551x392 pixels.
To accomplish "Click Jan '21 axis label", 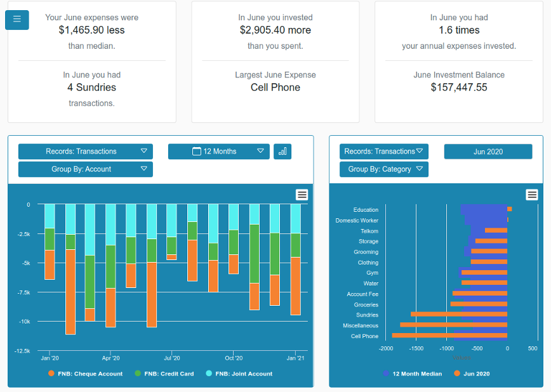I will coord(295,358).
